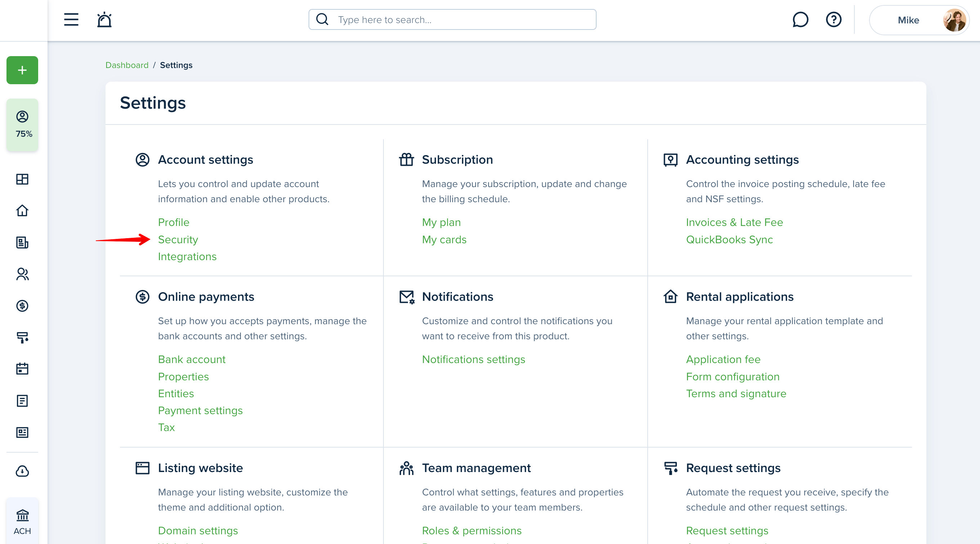The height and width of the screenshot is (544, 980).
Task: Open the Entities link
Action: 176,394
